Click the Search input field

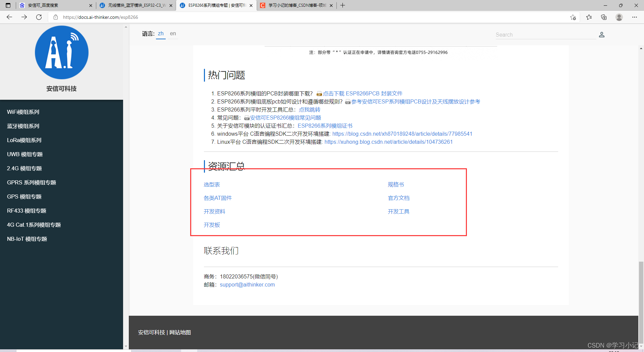[545, 35]
